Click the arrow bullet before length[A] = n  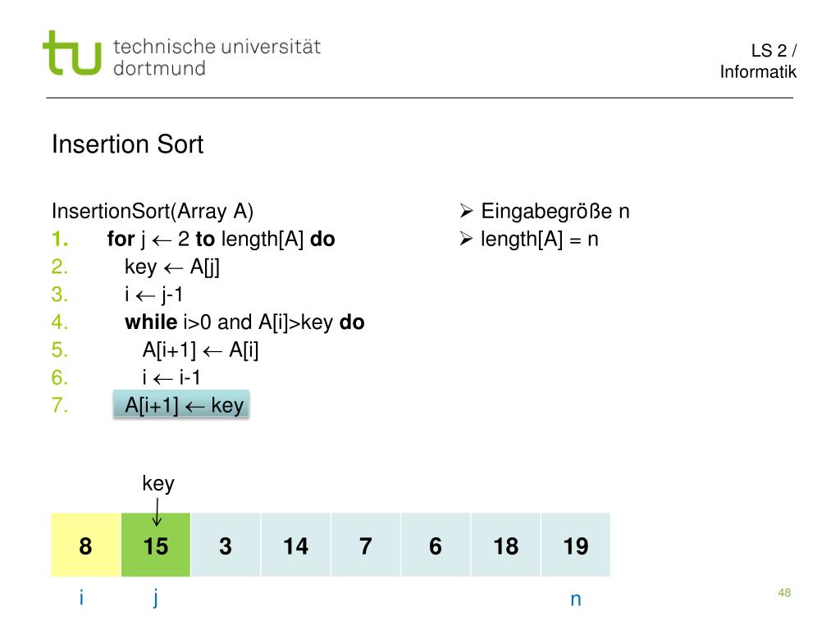pos(466,239)
